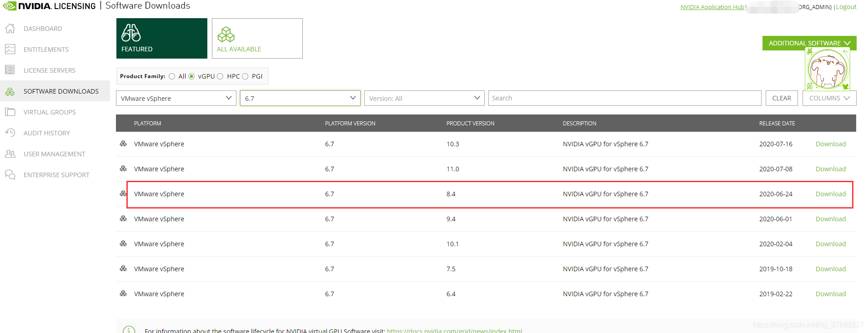Click the Clear button
The width and height of the screenshot is (868, 333).
coord(782,98)
